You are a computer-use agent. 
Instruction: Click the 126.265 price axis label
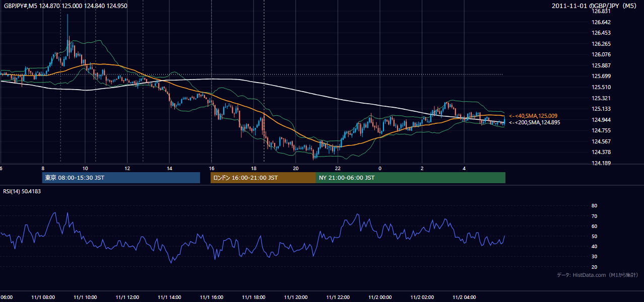click(x=602, y=44)
